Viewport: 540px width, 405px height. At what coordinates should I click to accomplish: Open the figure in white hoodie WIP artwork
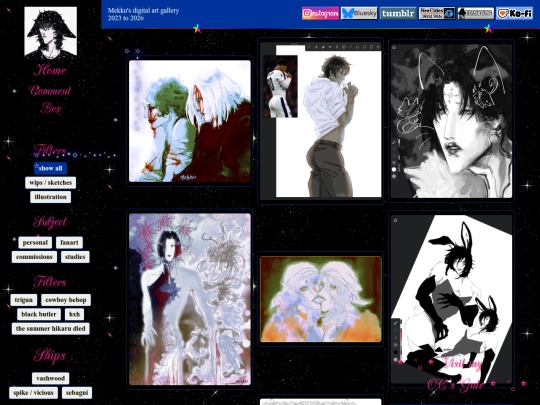(x=320, y=120)
